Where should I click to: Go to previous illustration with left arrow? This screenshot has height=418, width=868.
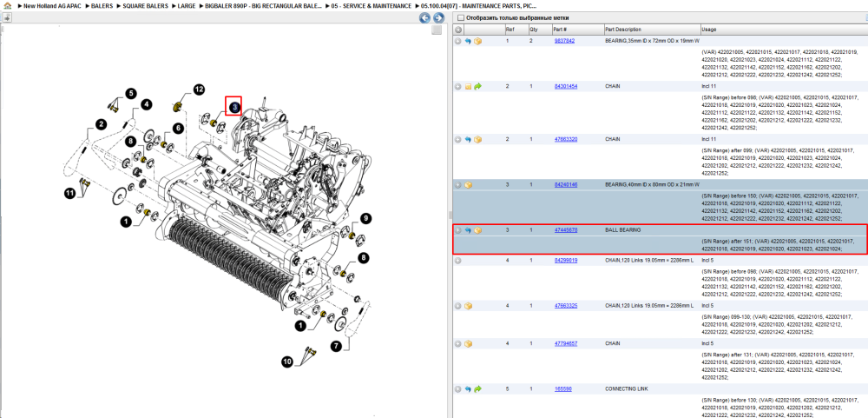click(x=424, y=17)
